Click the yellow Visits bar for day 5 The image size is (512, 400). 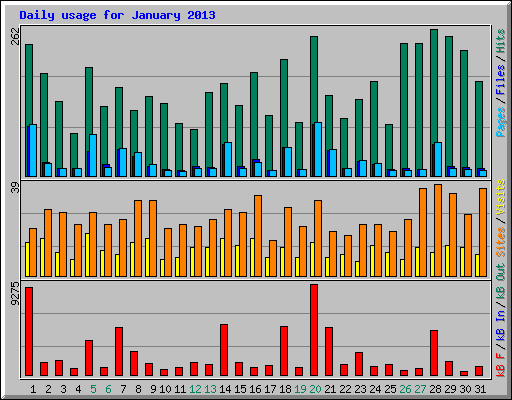tap(87, 255)
